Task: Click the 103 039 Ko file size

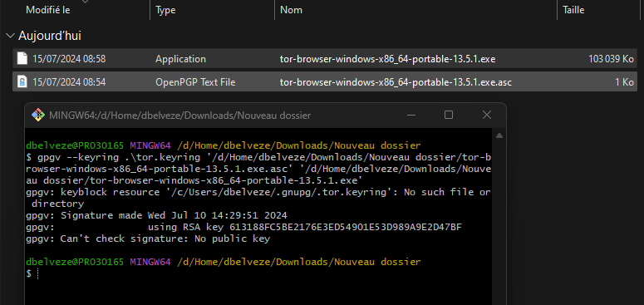Action: click(x=611, y=59)
